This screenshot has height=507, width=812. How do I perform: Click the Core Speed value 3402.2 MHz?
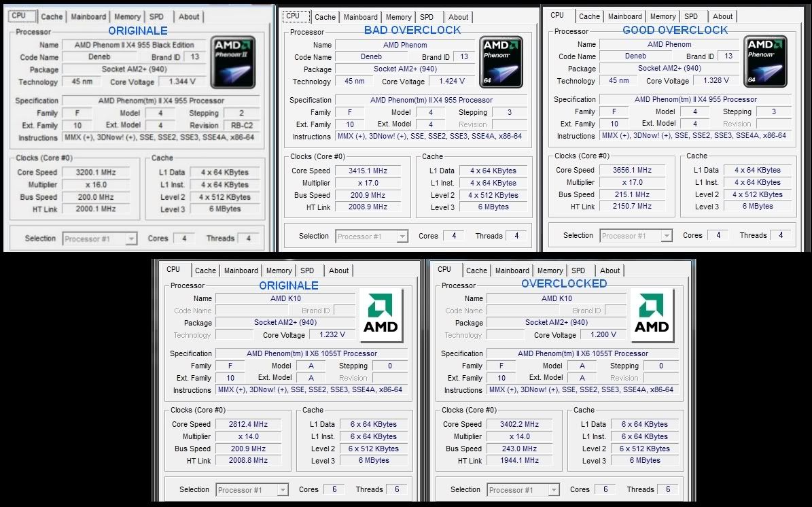[519, 424]
